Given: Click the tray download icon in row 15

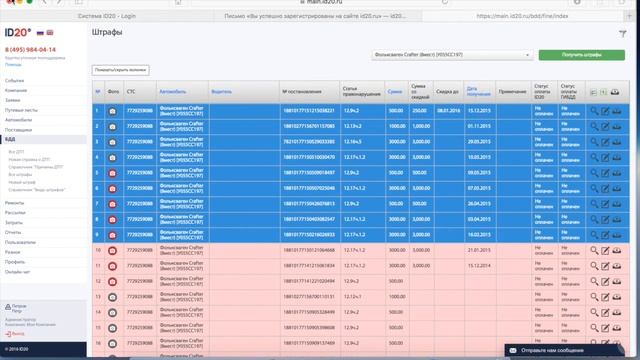Looking at the screenshot, I should (x=617, y=328).
